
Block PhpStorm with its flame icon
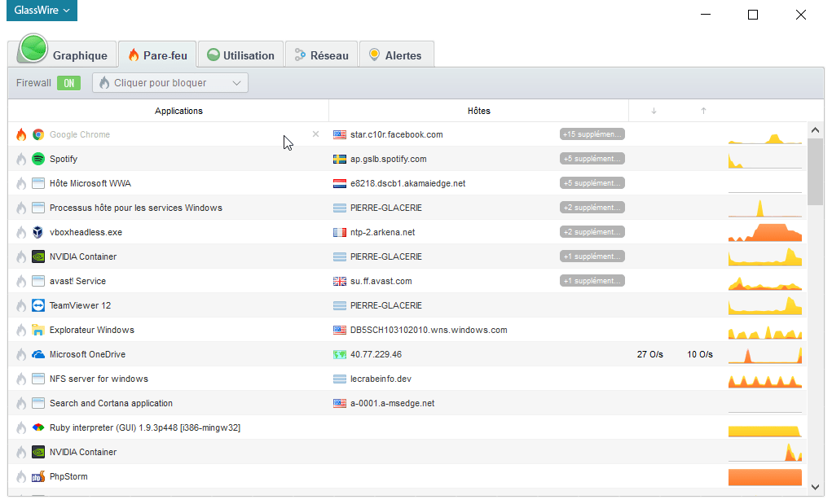(x=21, y=476)
